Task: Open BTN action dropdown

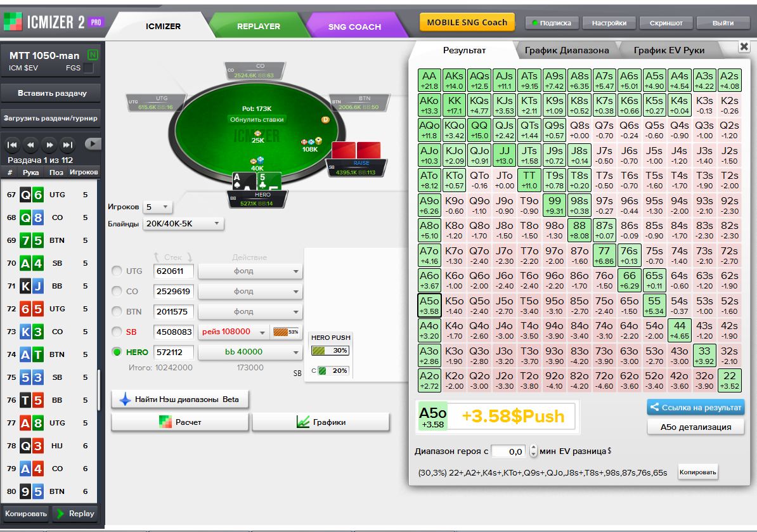Action: click(250, 312)
